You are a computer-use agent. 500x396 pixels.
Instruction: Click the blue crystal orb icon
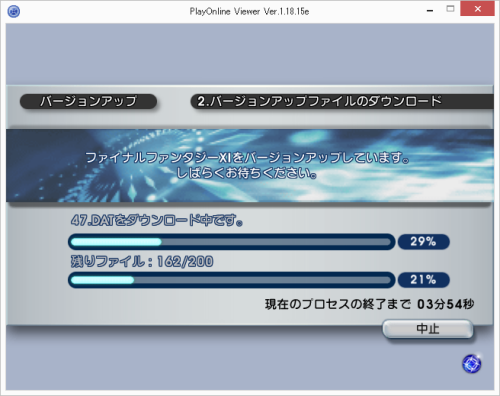(472, 364)
